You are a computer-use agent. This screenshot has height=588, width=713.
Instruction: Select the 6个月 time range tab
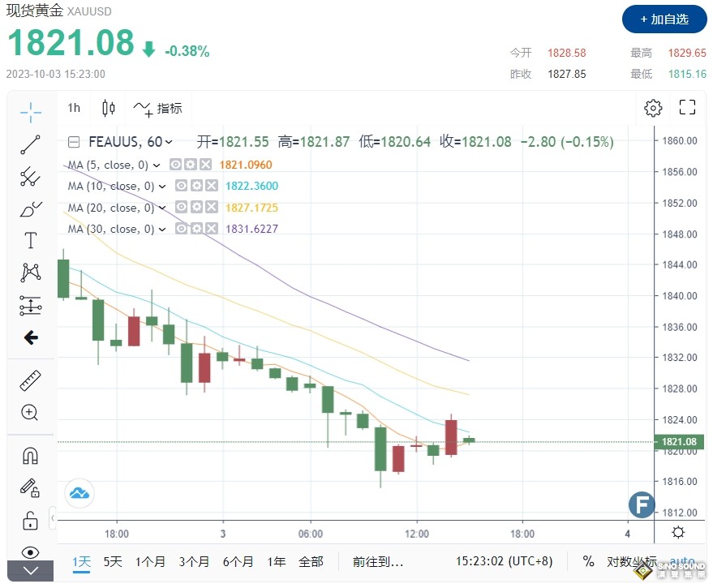(x=238, y=562)
